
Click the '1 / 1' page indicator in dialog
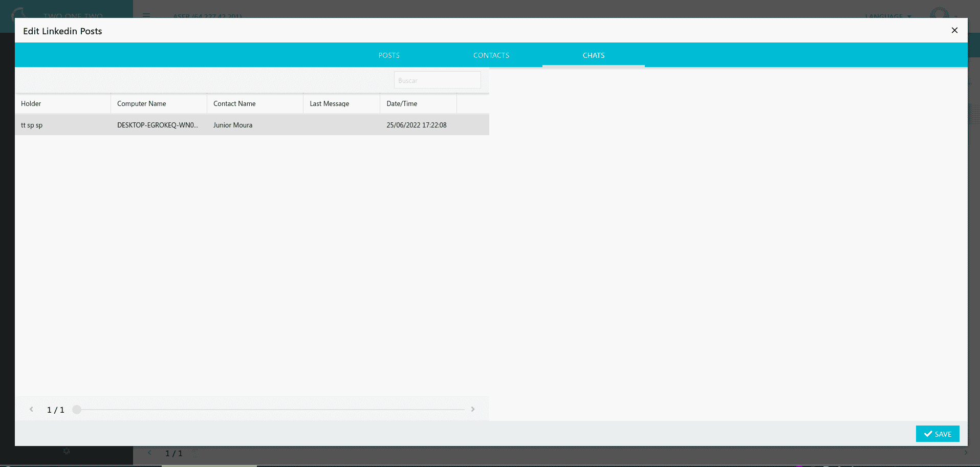pos(56,410)
